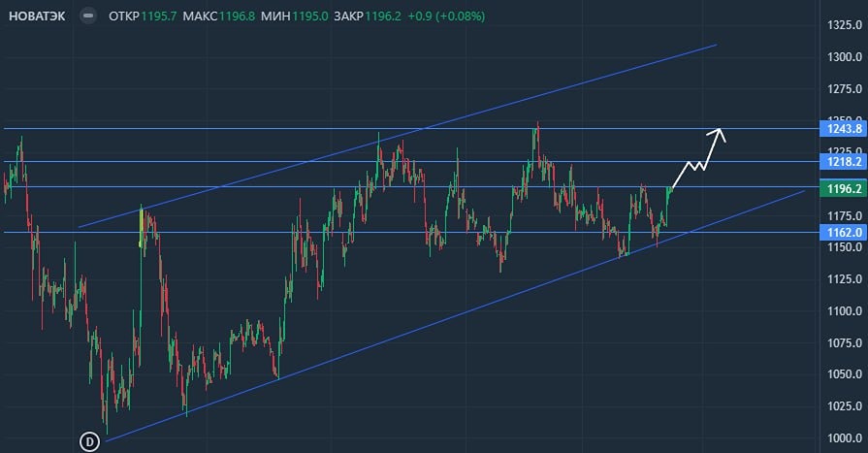Screen dimensions: 868x453
Task: Click the ЗАКР 1196.2 close value
Action: click(x=367, y=16)
